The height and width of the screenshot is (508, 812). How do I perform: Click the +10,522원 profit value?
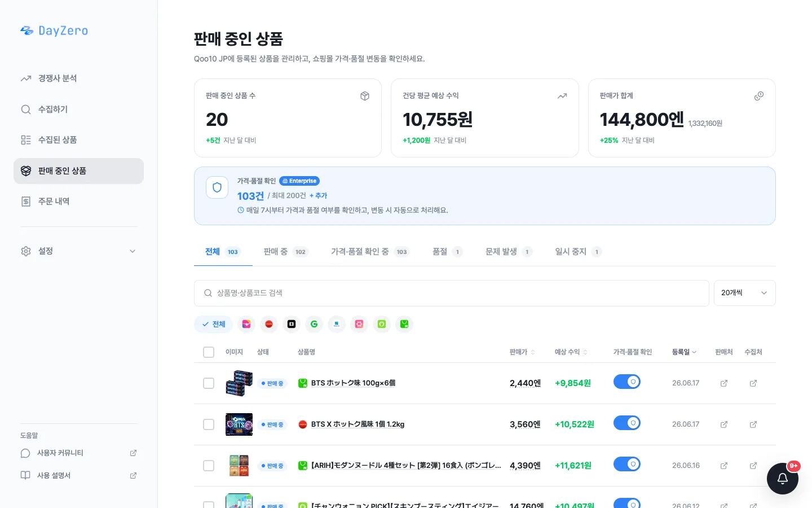[574, 424]
